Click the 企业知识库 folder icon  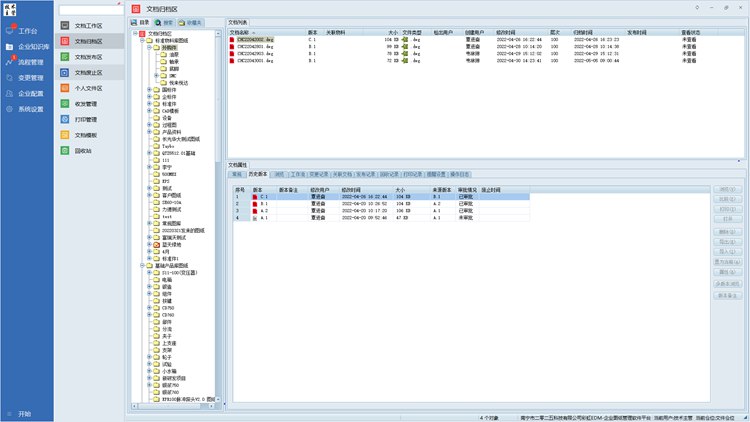pyautogui.click(x=10, y=47)
